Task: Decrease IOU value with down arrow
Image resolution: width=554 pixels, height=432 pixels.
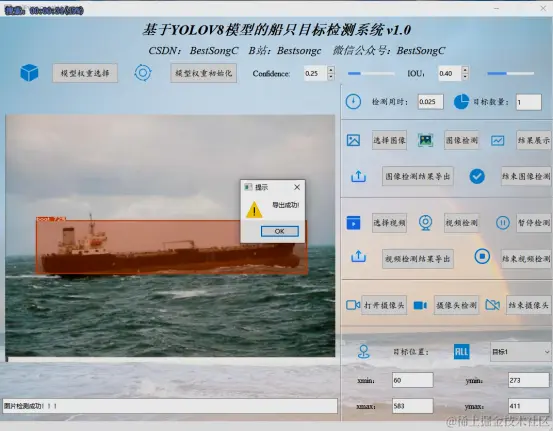Action: point(465,77)
